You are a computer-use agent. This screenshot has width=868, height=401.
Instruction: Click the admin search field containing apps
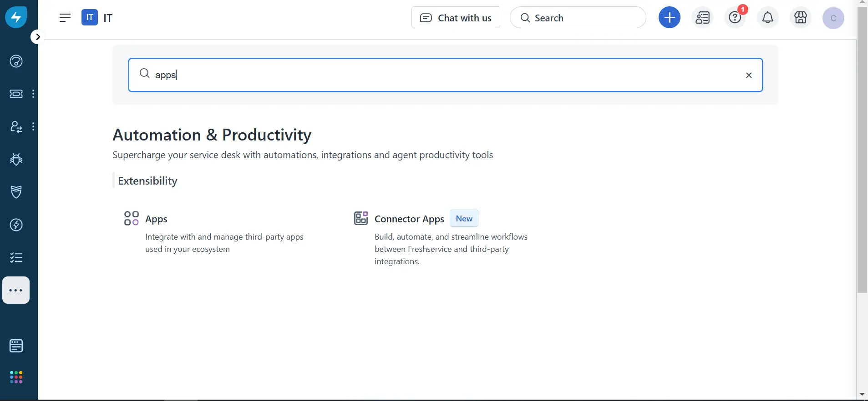(446, 75)
